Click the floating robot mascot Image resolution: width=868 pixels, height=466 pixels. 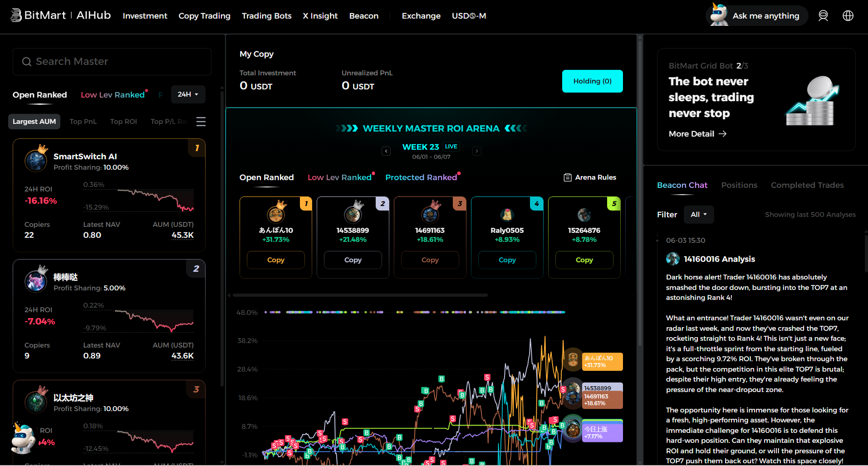23,438
